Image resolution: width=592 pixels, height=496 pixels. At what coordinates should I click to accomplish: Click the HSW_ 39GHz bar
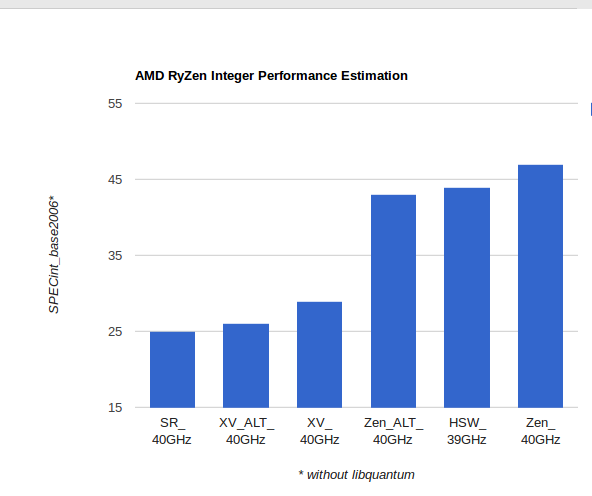467,297
